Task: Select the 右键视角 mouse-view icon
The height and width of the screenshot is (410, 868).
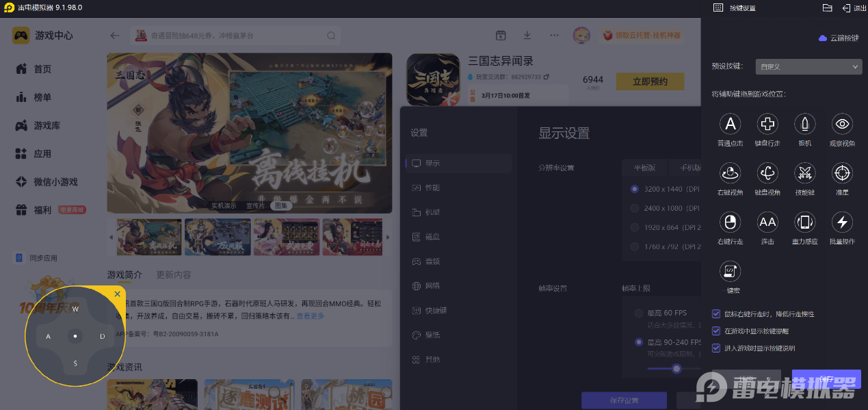Action: click(x=731, y=173)
